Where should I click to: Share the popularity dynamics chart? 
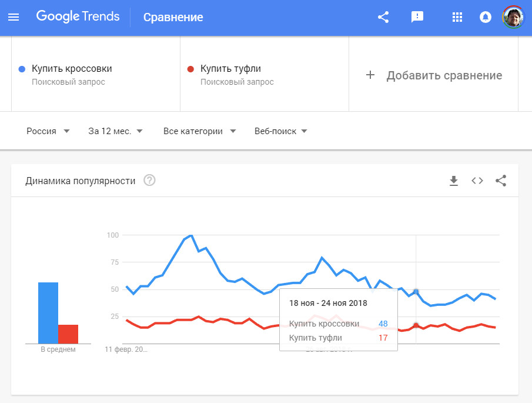[501, 181]
